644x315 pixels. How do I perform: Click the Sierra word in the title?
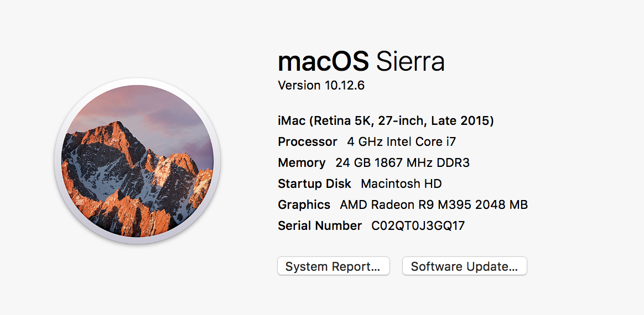pyautogui.click(x=410, y=61)
